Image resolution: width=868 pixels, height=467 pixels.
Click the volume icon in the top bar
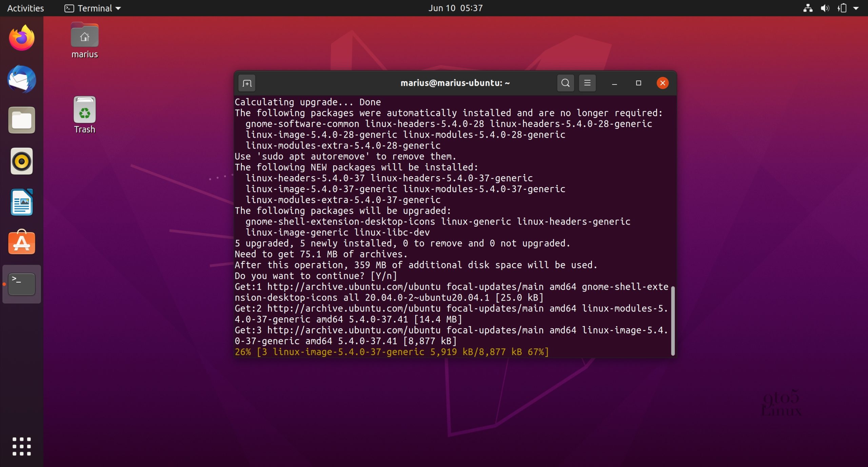(x=825, y=8)
